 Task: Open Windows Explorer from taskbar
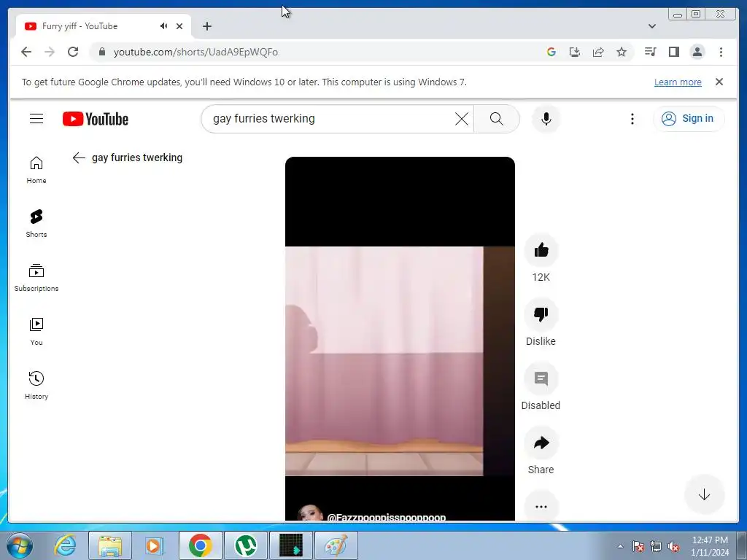coord(110,545)
